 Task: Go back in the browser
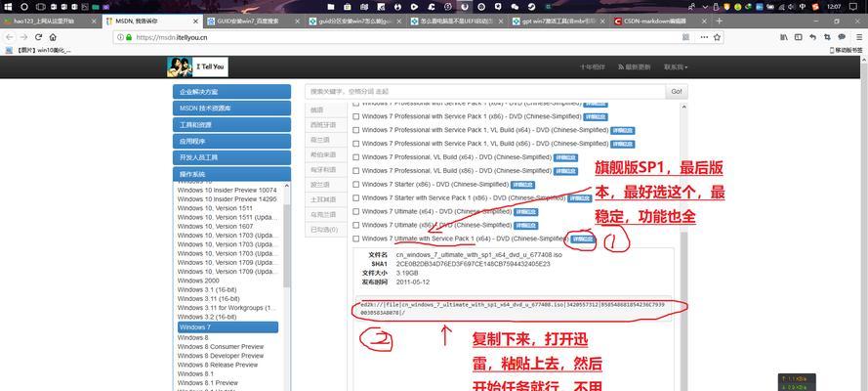(10, 37)
